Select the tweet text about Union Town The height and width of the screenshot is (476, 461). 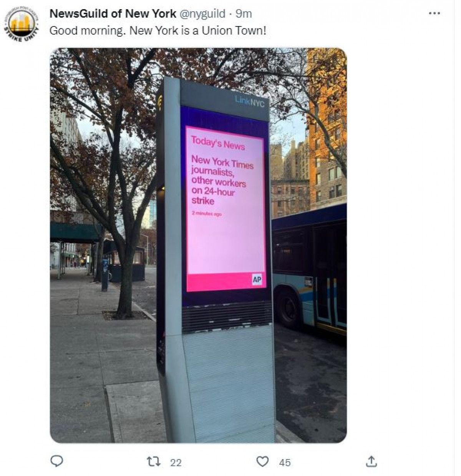click(x=158, y=31)
